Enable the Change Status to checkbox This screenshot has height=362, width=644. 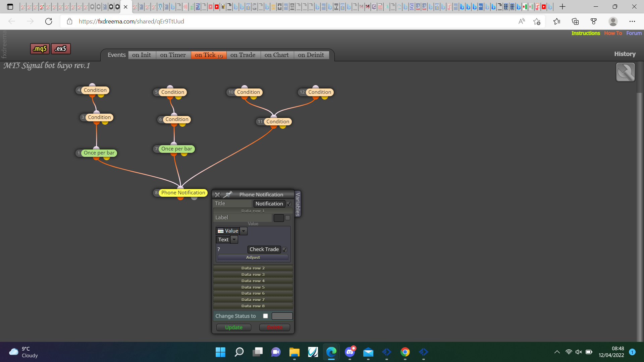click(x=266, y=316)
